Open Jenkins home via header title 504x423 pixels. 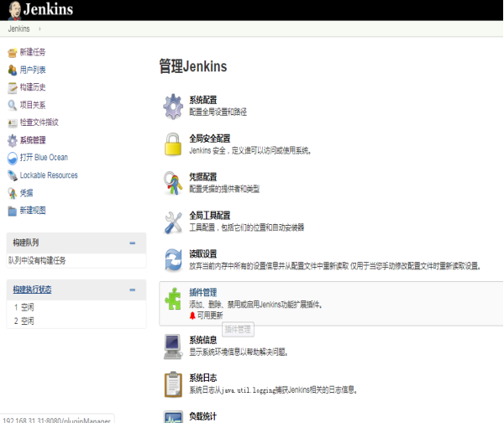coord(48,9)
